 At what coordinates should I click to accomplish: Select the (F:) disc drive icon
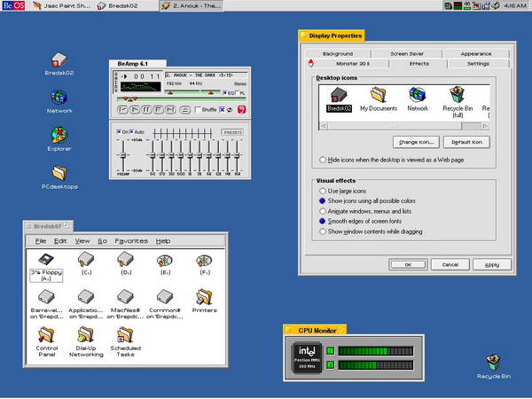[204, 261]
